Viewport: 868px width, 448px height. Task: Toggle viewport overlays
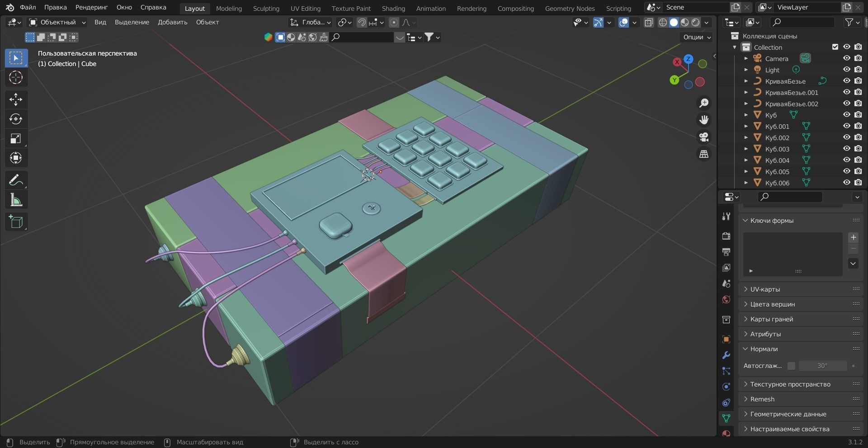[x=624, y=23]
